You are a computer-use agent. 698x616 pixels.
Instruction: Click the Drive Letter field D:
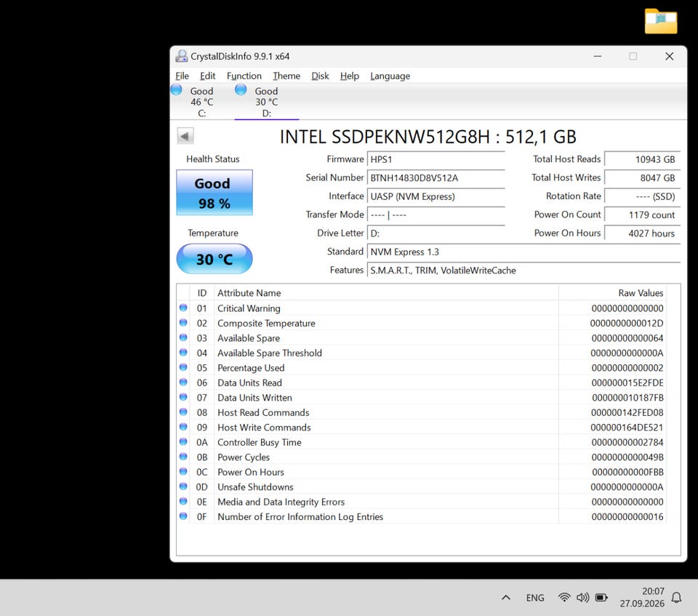coord(436,233)
